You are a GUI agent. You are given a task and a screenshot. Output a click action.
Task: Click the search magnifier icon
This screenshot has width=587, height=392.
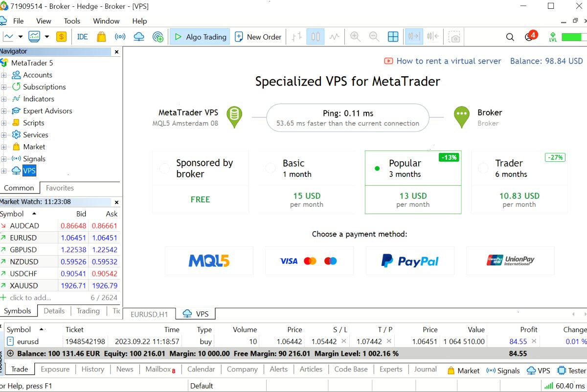[510, 37]
